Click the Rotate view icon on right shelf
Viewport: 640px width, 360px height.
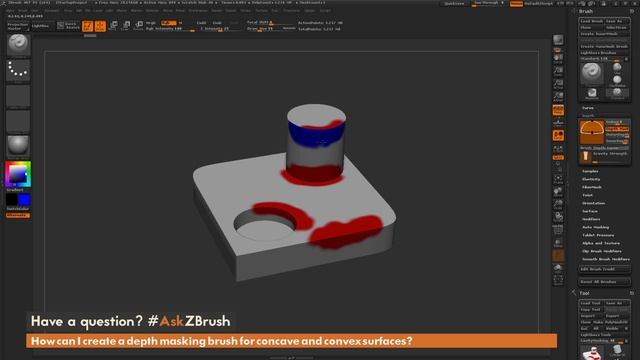coord(558,216)
